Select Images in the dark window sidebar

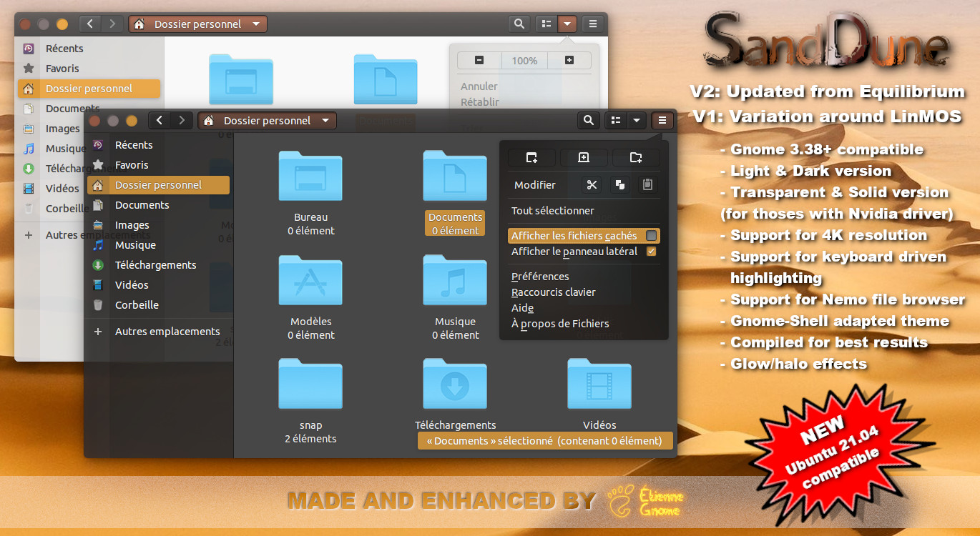coord(158,225)
